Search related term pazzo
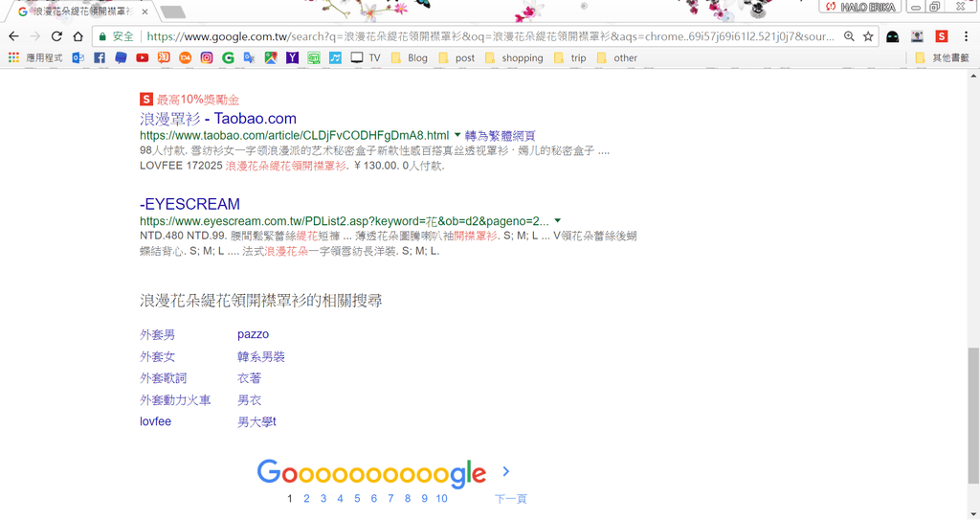Image resolution: width=980 pixels, height=520 pixels. point(253,334)
